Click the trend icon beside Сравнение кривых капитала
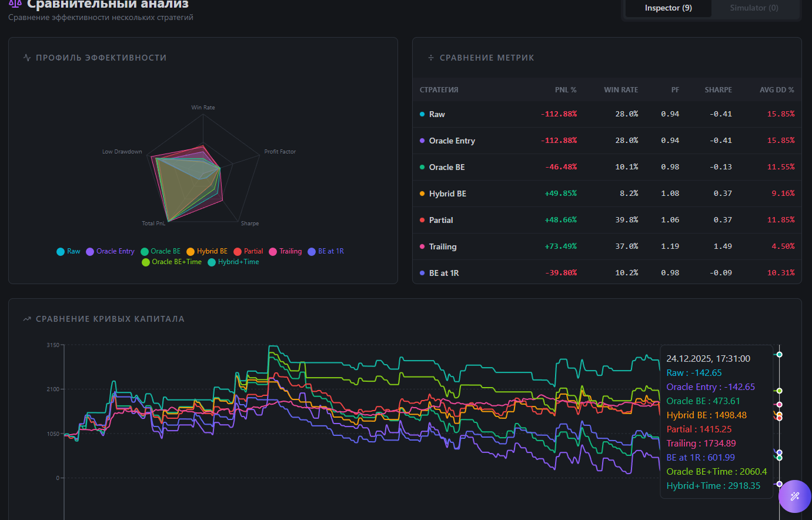 (x=27, y=319)
